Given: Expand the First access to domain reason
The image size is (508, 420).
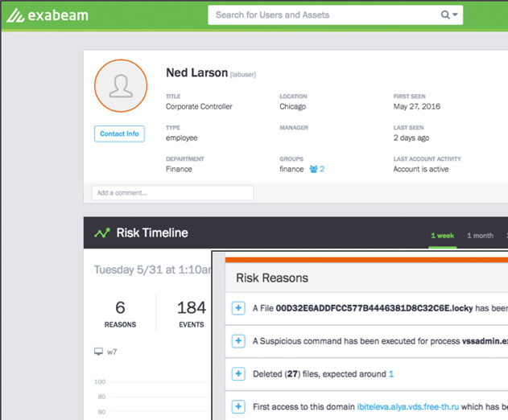Looking at the screenshot, I should tap(238, 406).
